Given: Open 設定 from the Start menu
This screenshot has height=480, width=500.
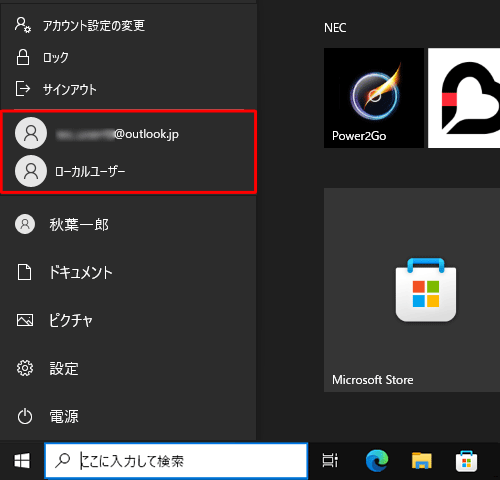Looking at the screenshot, I should pos(128,368).
